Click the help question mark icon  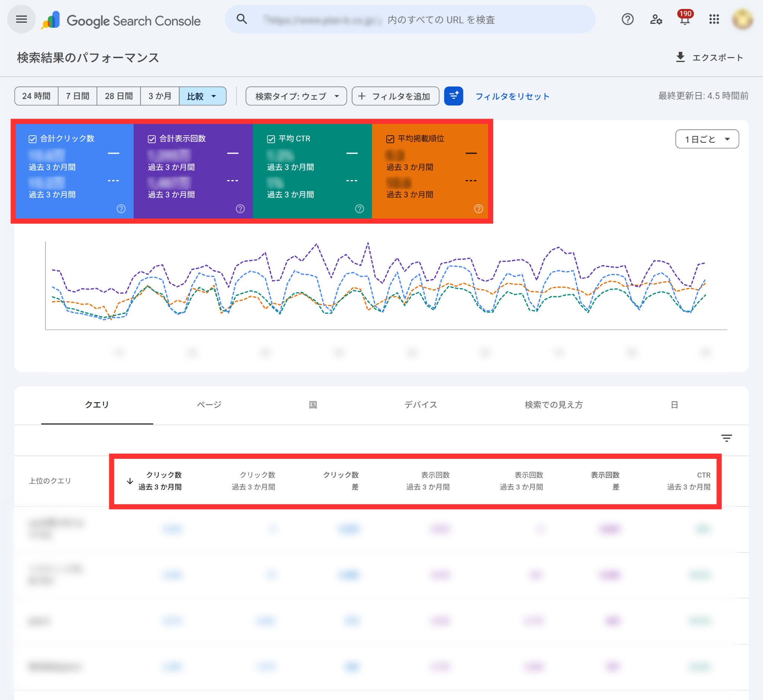pyautogui.click(x=627, y=19)
